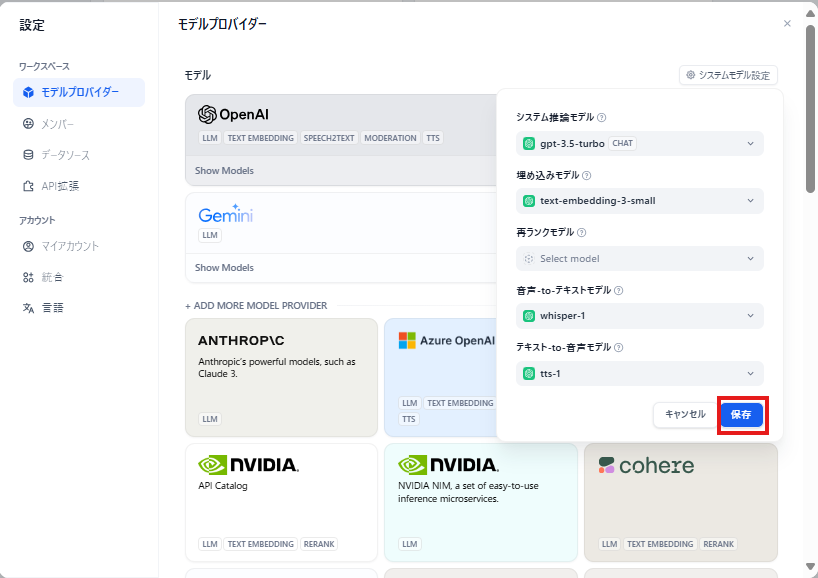This screenshot has height=578, width=818.
Task: Click the システムモデル設定 button
Action: point(728,75)
